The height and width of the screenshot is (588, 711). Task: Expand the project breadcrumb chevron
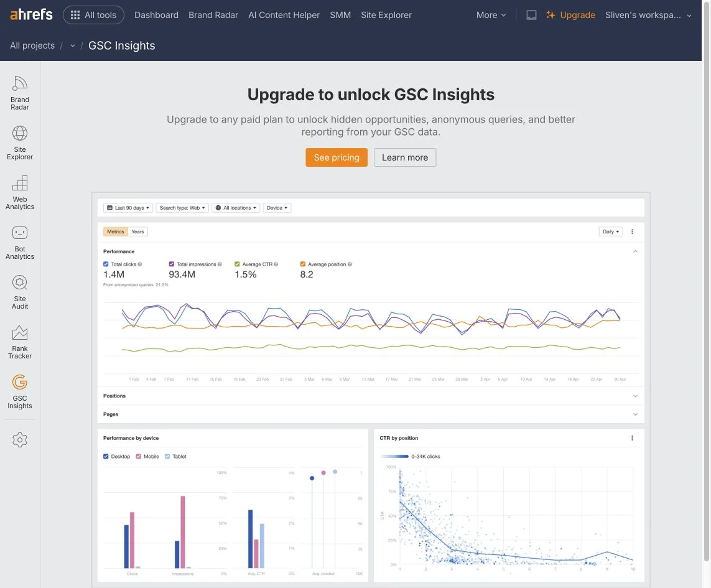(x=73, y=46)
